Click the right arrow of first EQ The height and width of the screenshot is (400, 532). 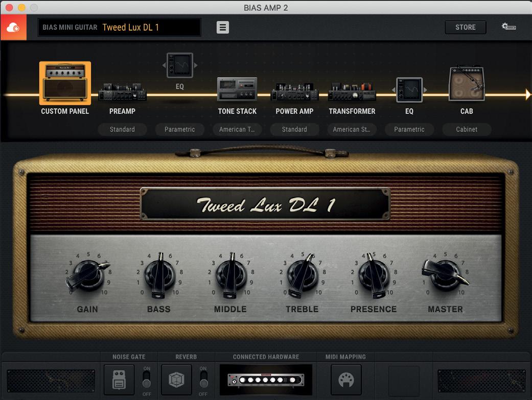tap(195, 65)
